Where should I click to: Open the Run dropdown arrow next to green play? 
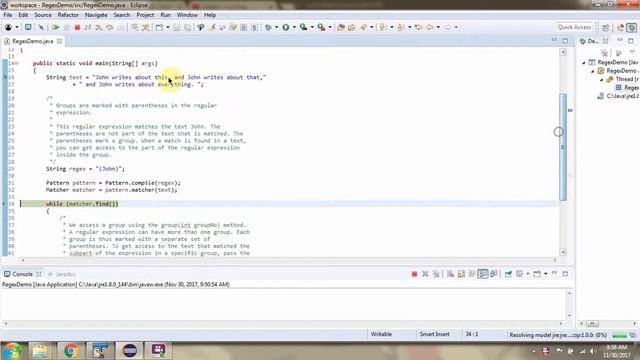coord(294,27)
